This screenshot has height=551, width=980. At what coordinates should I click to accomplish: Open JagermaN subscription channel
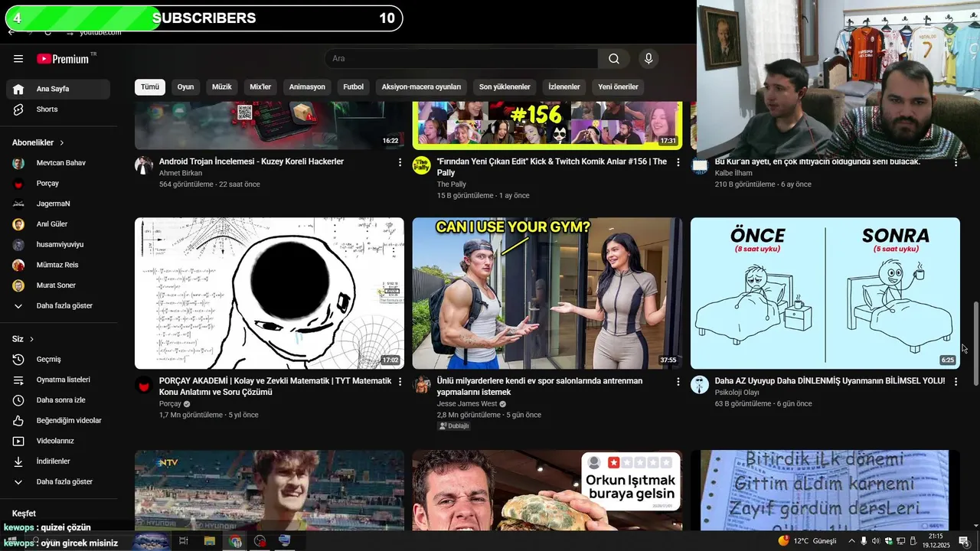tap(58, 204)
